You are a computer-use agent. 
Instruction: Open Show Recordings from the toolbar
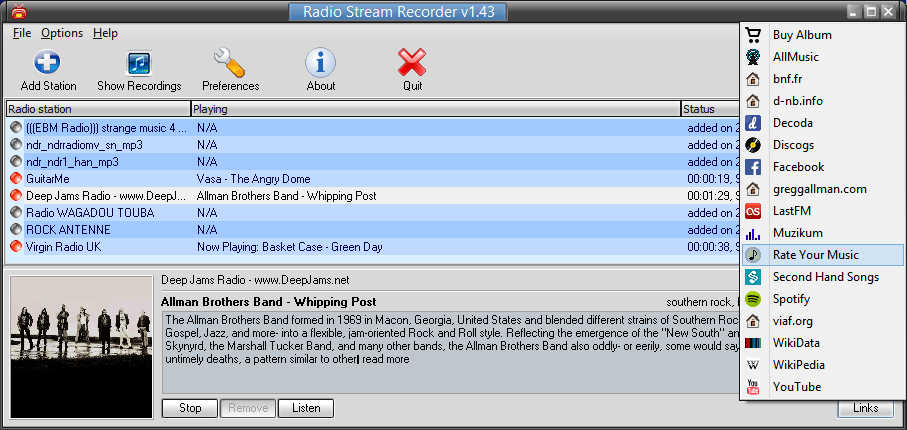(139, 64)
